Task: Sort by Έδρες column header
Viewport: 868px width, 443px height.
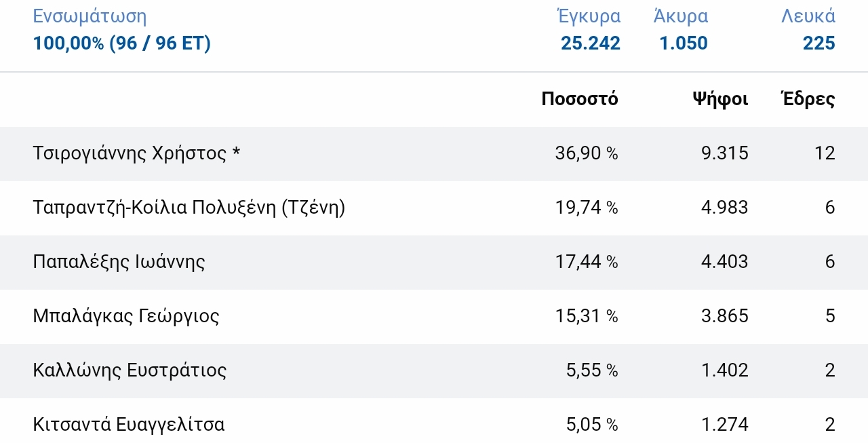Action: tap(808, 99)
